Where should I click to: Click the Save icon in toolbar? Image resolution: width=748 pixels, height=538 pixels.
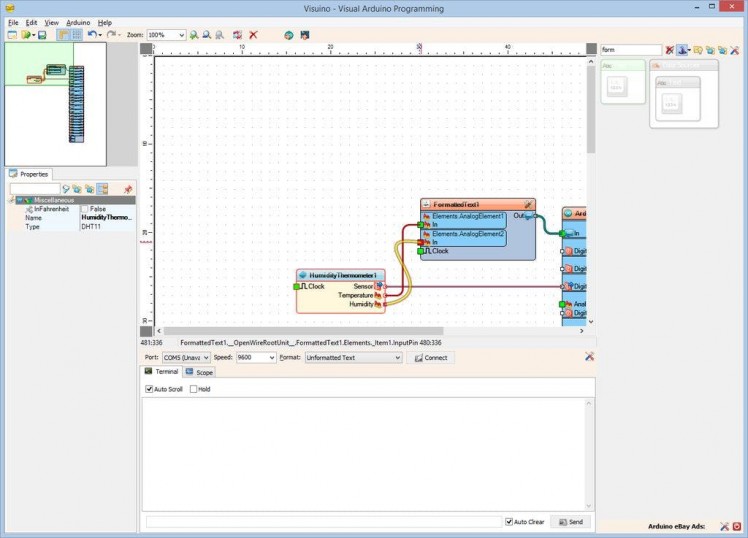pyautogui.click(x=42, y=35)
